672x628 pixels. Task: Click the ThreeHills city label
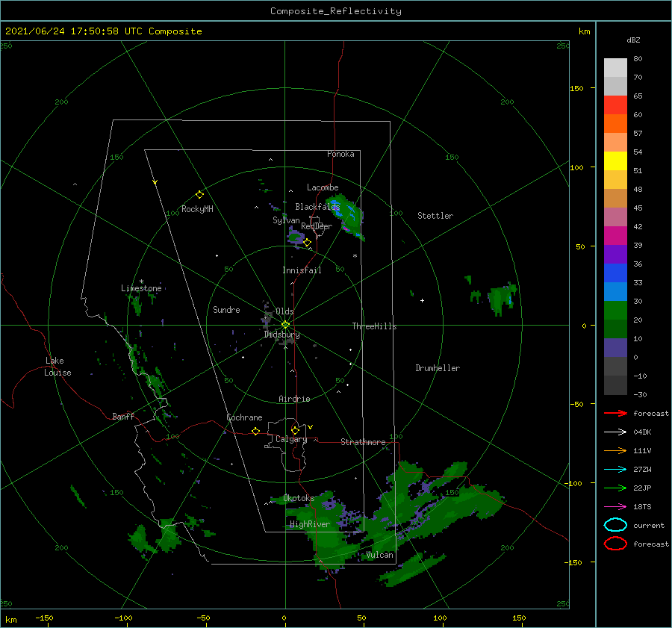pos(375,326)
